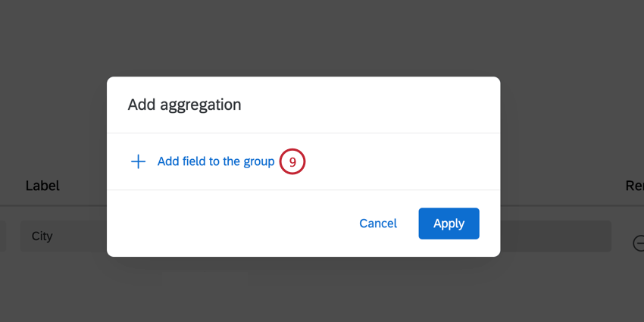Click empty dialog space left of Cancel
Image resolution: width=644 pixels, height=322 pixels.
(x=227, y=224)
